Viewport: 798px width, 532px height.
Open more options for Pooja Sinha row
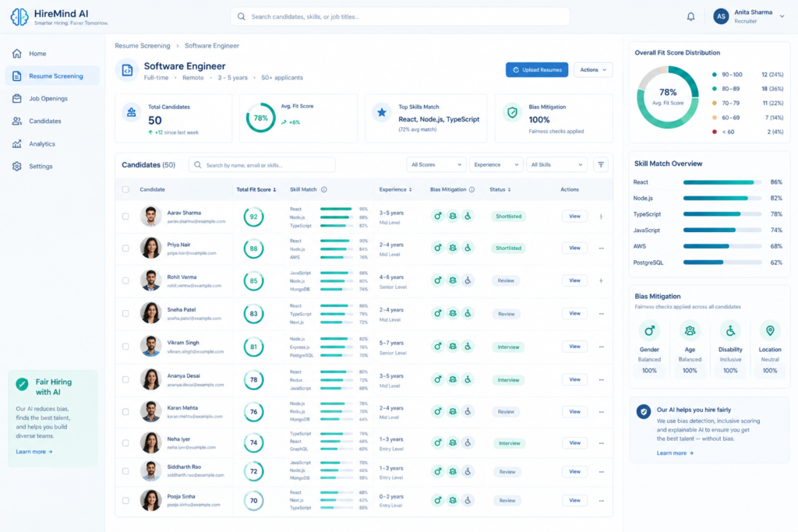601,501
